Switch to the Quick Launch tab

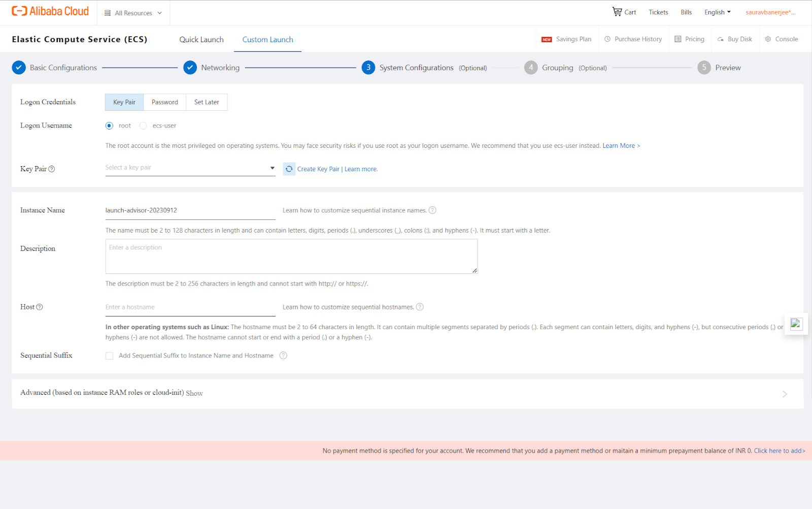[201, 39]
